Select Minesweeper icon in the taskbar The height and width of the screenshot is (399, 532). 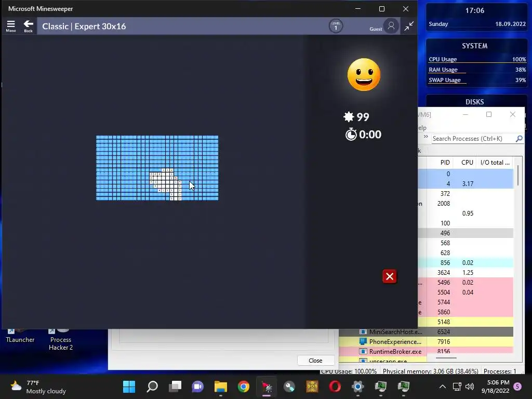(x=267, y=387)
